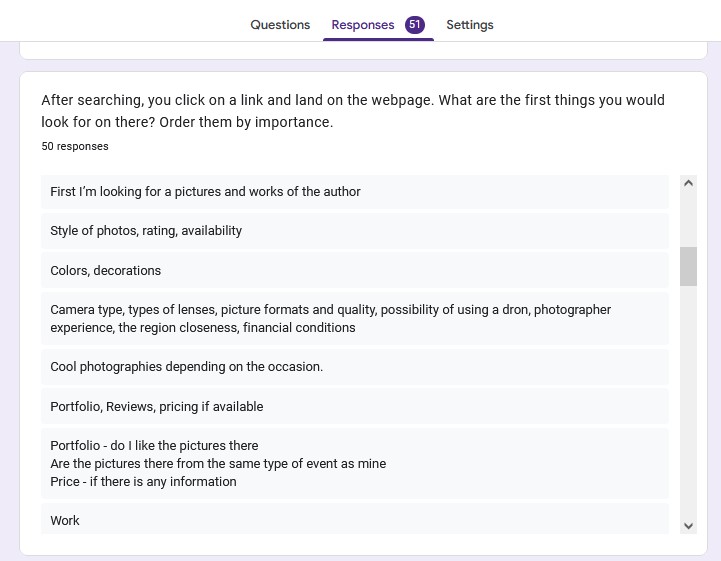The image size is (721, 561).
Task: Switch to the Questions tab
Action: coord(280,25)
